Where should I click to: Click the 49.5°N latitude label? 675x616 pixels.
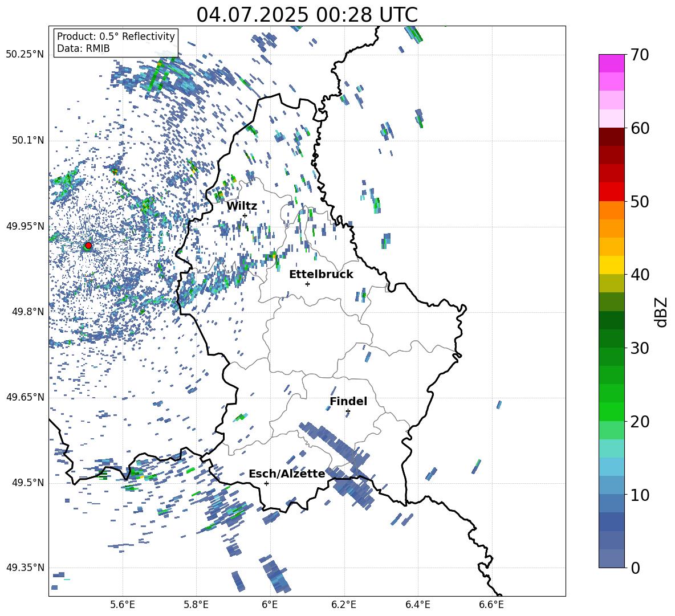pyautogui.click(x=27, y=483)
